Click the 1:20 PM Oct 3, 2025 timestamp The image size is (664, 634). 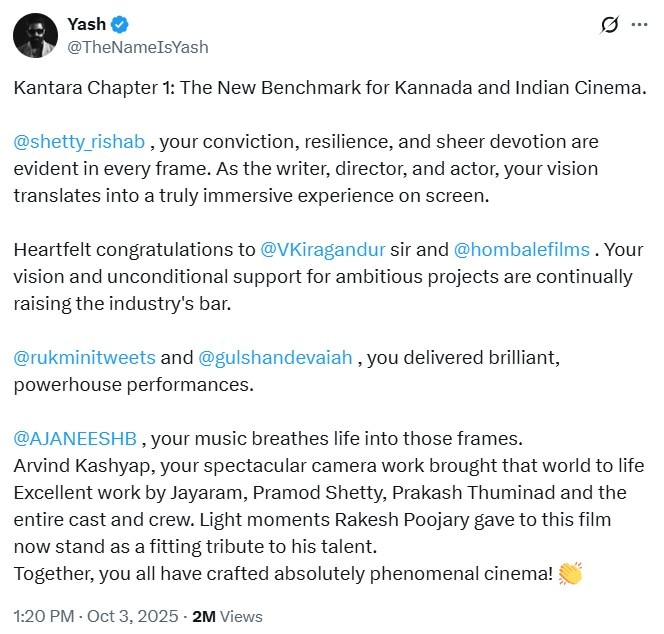(x=99, y=615)
